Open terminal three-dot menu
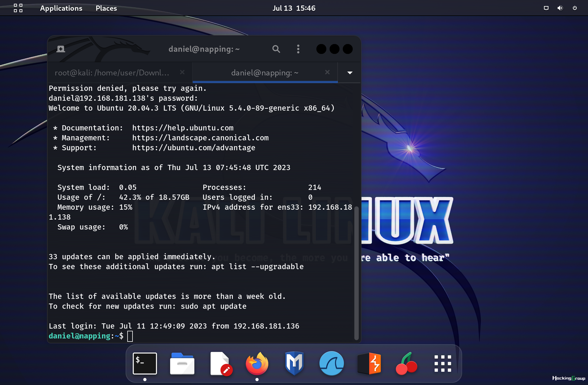 [x=298, y=49]
